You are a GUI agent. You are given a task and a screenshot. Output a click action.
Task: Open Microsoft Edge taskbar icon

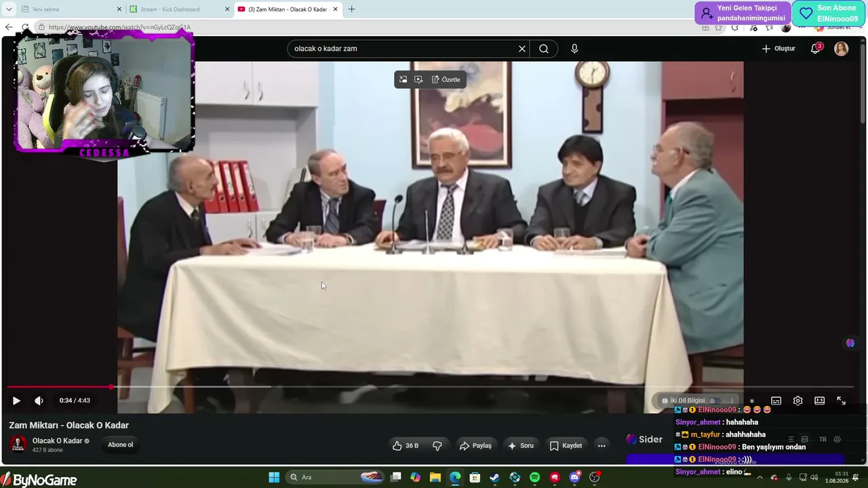click(x=455, y=477)
